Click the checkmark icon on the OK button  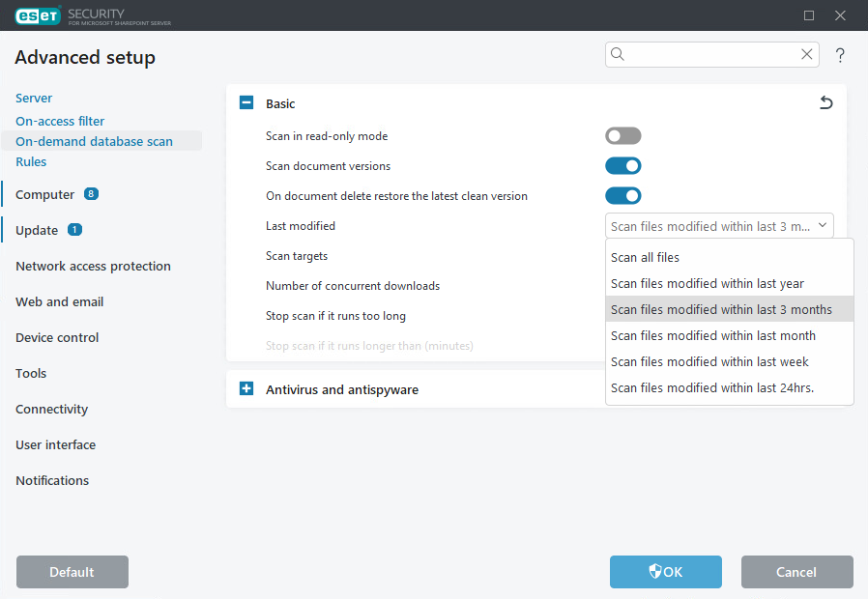[656, 571]
